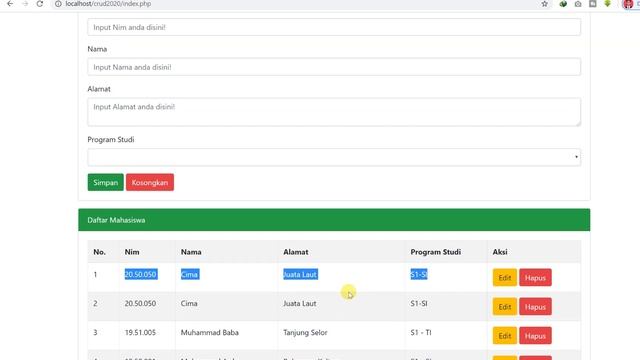Open the site info icon beside the URL
Screen dimensions: 640x360
click(x=58, y=4)
